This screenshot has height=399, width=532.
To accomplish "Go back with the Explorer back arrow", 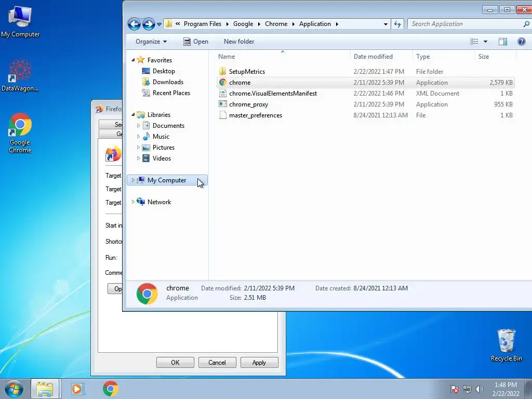I will point(134,24).
